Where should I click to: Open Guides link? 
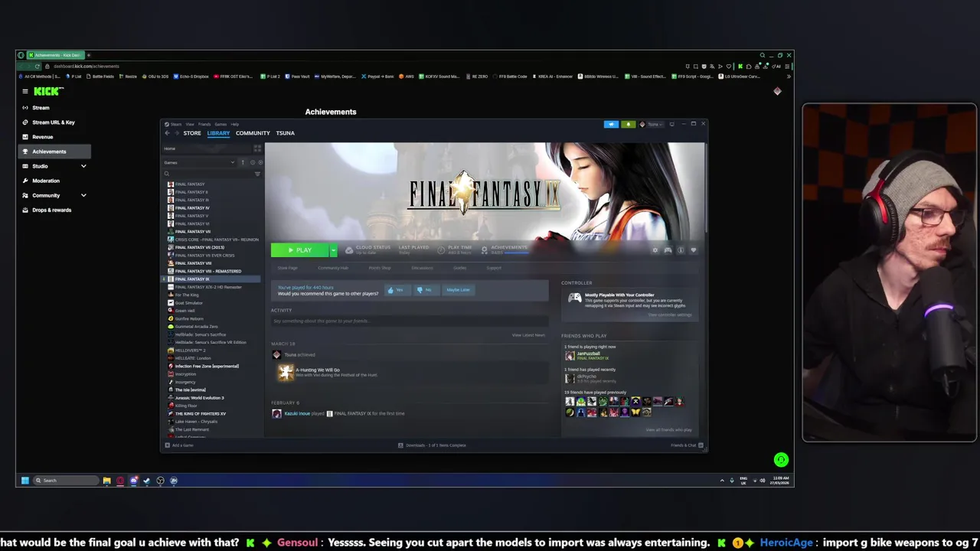point(459,268)
